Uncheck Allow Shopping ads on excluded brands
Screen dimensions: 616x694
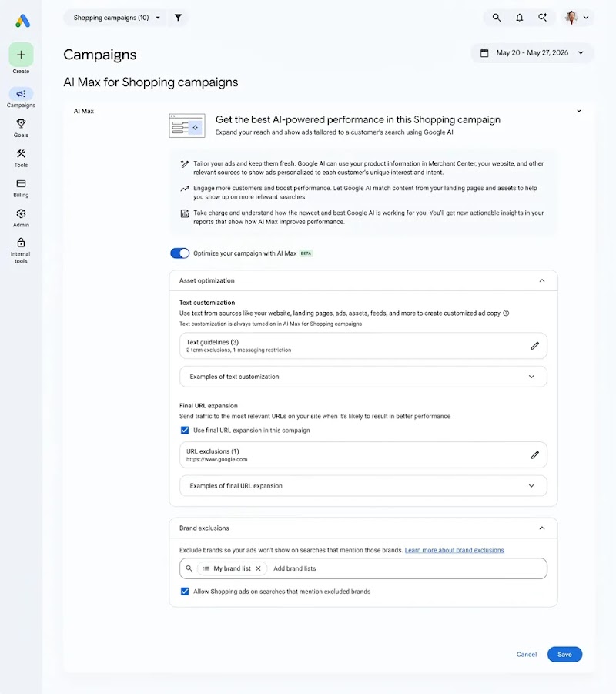click(185, 592)
